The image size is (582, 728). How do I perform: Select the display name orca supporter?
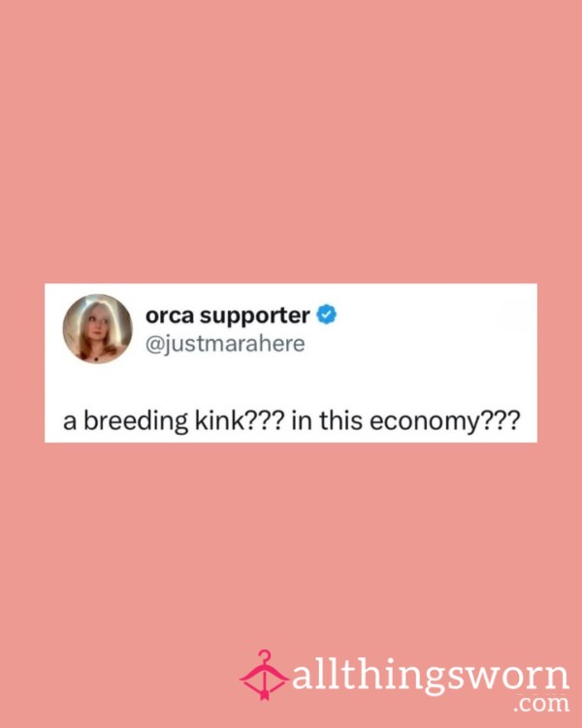click(x=227, y=316)
